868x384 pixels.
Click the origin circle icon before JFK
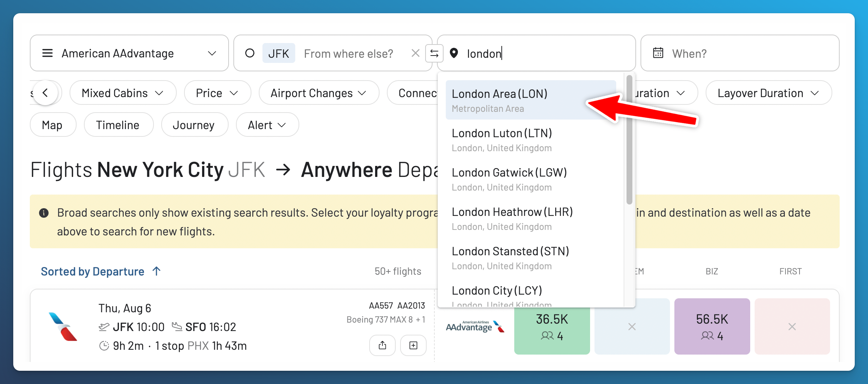click(250, 53)
